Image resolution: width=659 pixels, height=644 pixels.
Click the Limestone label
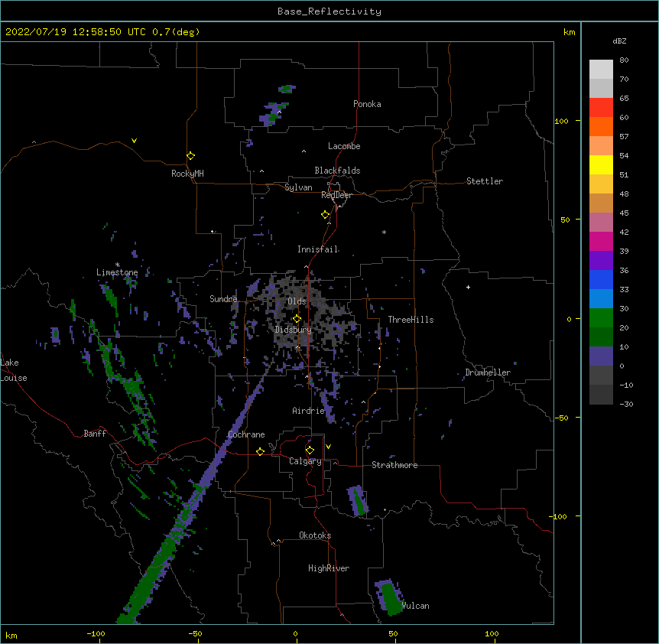point(117,272)
